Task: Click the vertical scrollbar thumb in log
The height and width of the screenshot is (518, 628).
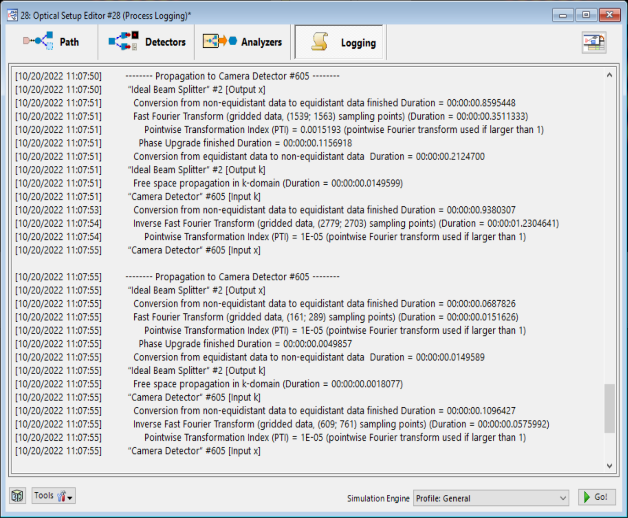Action: tap(610, 408)
